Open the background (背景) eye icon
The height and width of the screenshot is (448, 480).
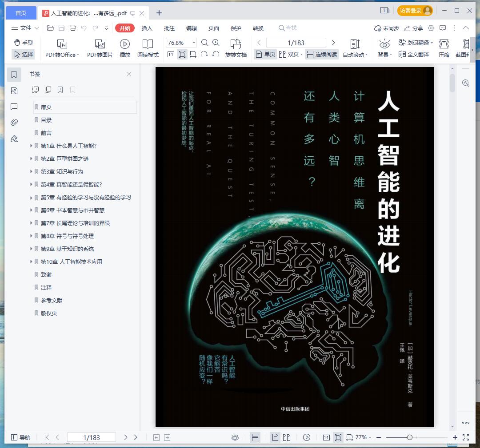click(x=384, y=44)
